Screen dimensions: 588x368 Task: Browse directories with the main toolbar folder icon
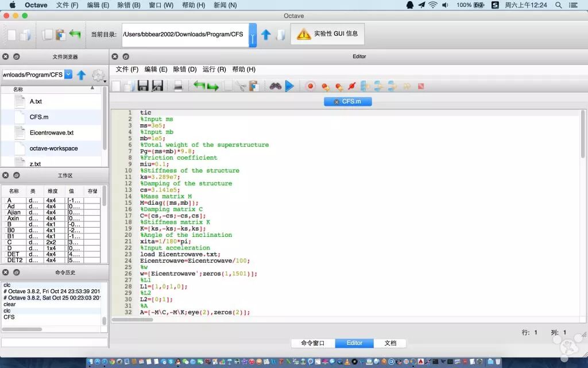click(280, 34)
